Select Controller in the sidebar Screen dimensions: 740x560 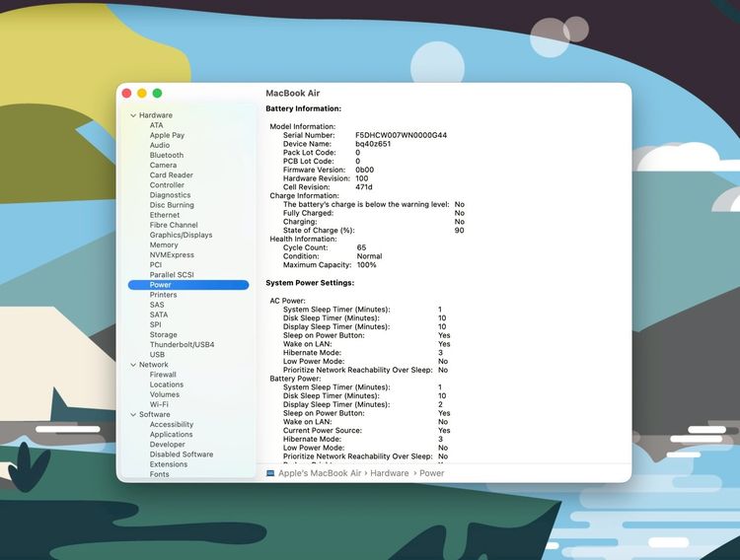(167, 185)
